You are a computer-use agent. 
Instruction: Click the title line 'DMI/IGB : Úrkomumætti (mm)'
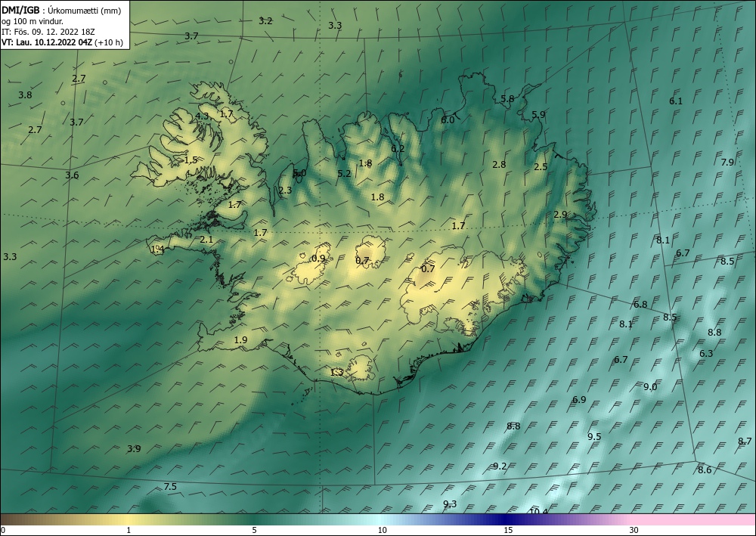click(x=61, y=10)
